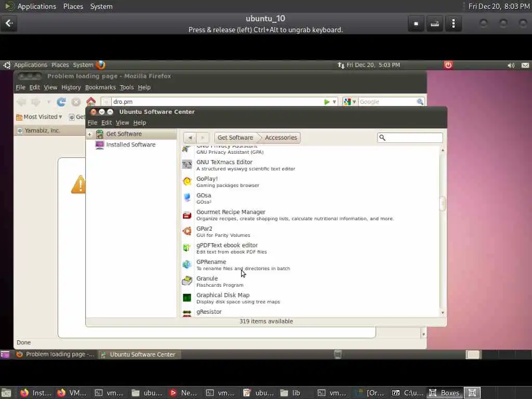Open Firefox Tools menu
The width and height of the screenshot is (532, 399).
127,87
